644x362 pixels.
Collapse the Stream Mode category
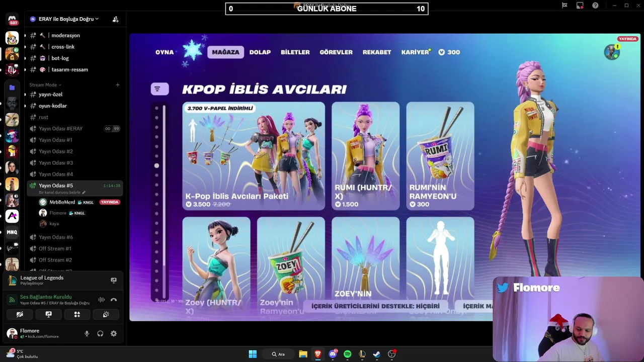[45, 85]
